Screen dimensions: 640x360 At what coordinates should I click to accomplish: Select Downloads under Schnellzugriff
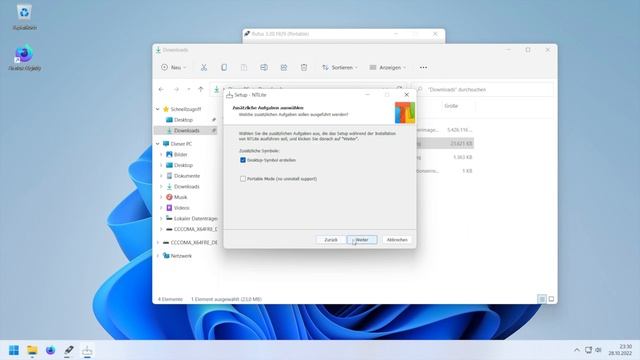[x=187, y=131]
